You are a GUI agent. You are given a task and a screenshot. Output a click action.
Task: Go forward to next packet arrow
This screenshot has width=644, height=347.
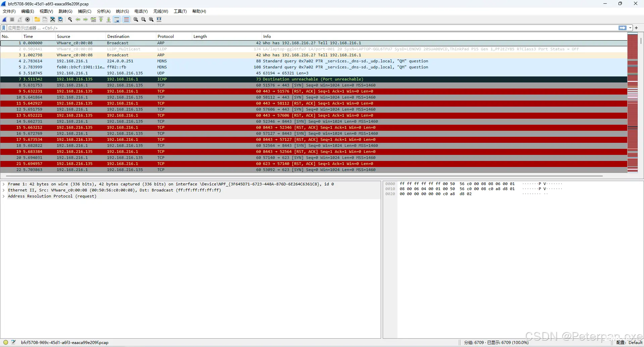(x=86, y=19)
